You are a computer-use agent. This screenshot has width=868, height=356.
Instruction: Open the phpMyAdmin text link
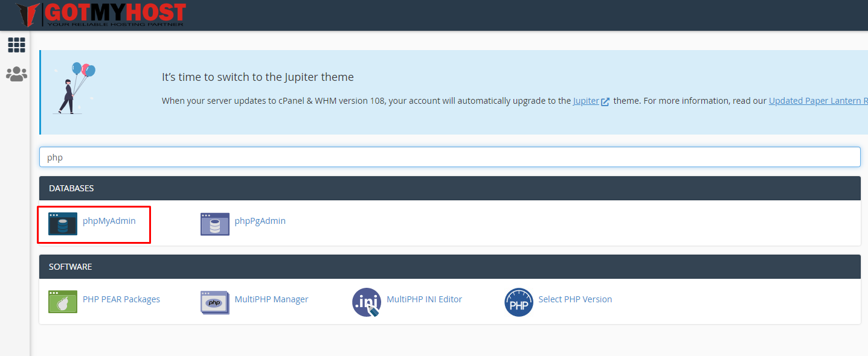(109, 221)
